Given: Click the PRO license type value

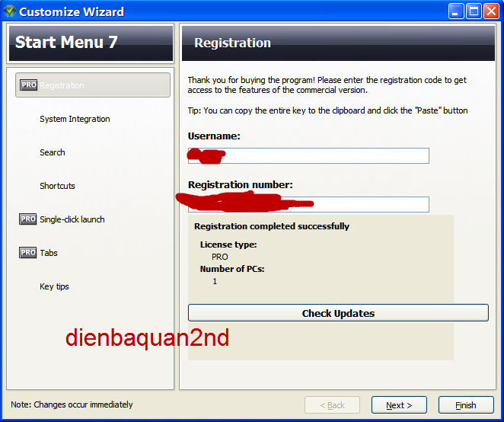Looking at the screenshot, I should (x=219, y=257).
